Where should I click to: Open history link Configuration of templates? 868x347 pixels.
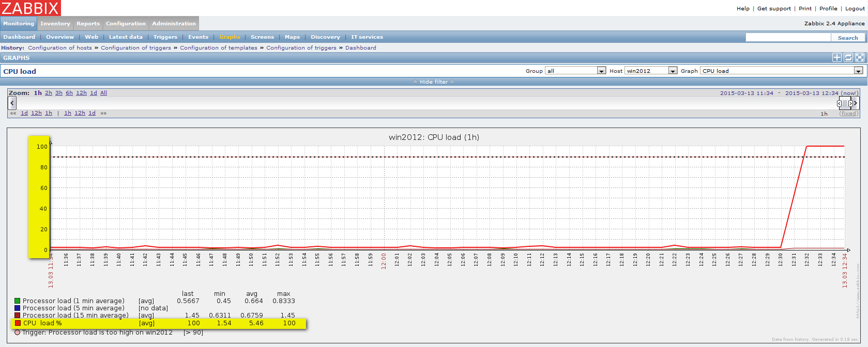pyautogui.click(x=219, y=48)
